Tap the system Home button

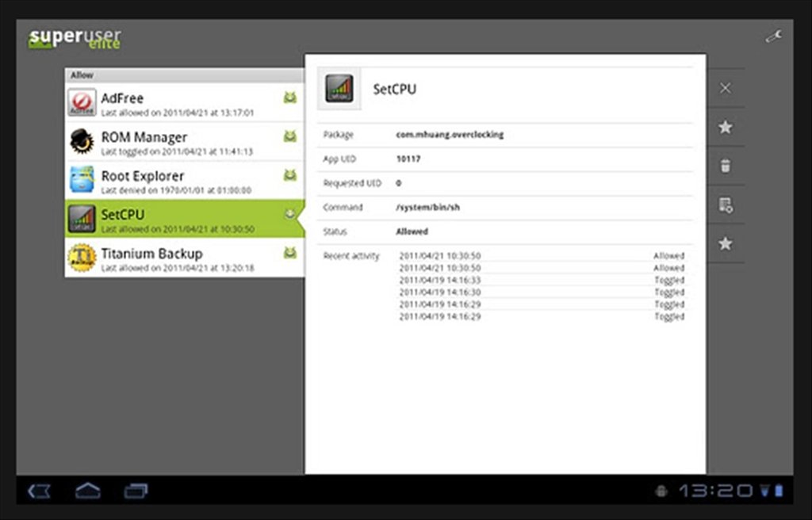(x=87, y=491)
